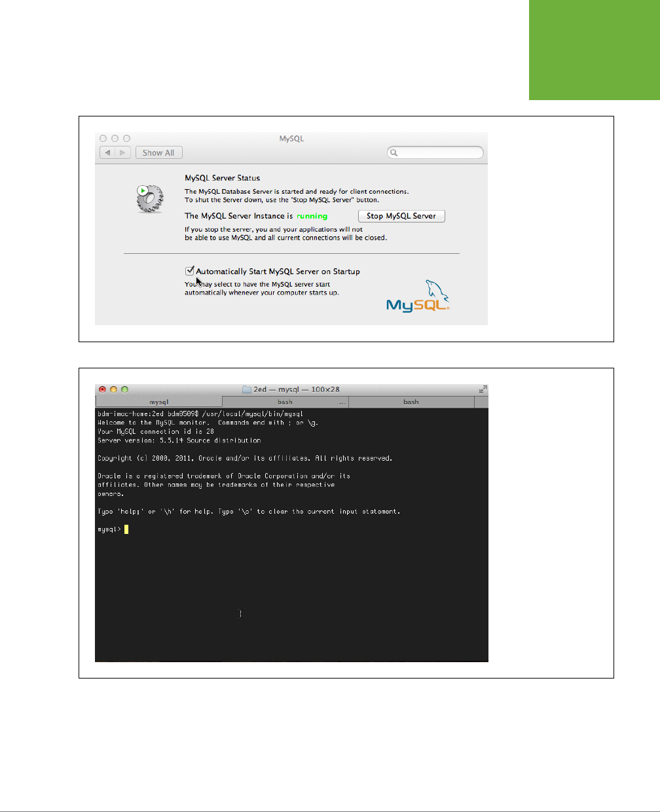Click the search magnifier icon

[x=394, y=152]
